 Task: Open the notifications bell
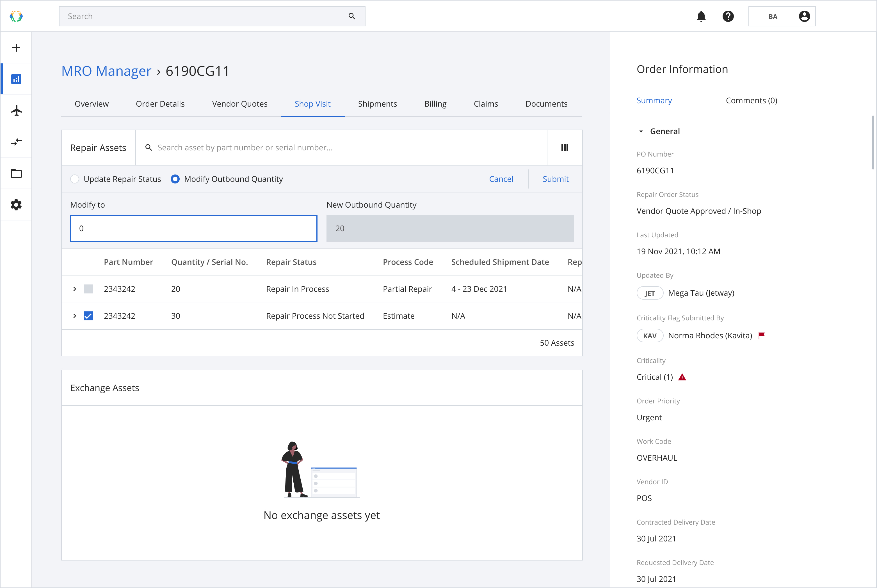tap(701, 16)
